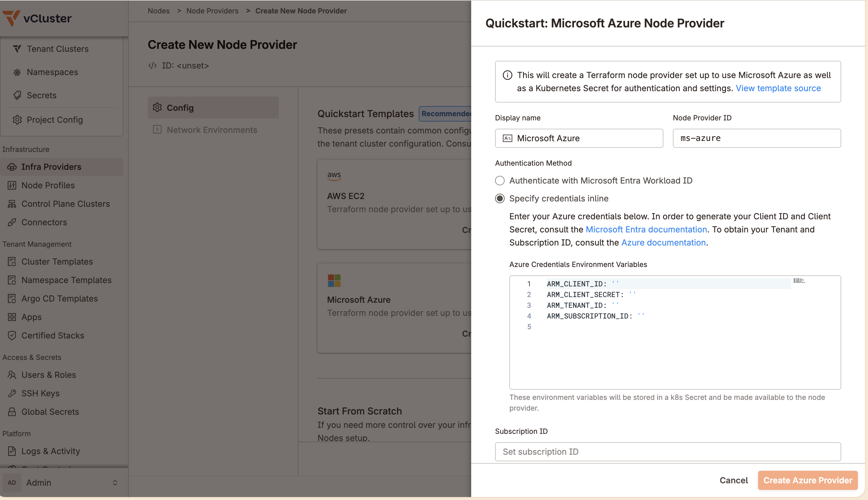868x500 pixels.
Task: Click the Apps grid icon
Action: (12, 317)
